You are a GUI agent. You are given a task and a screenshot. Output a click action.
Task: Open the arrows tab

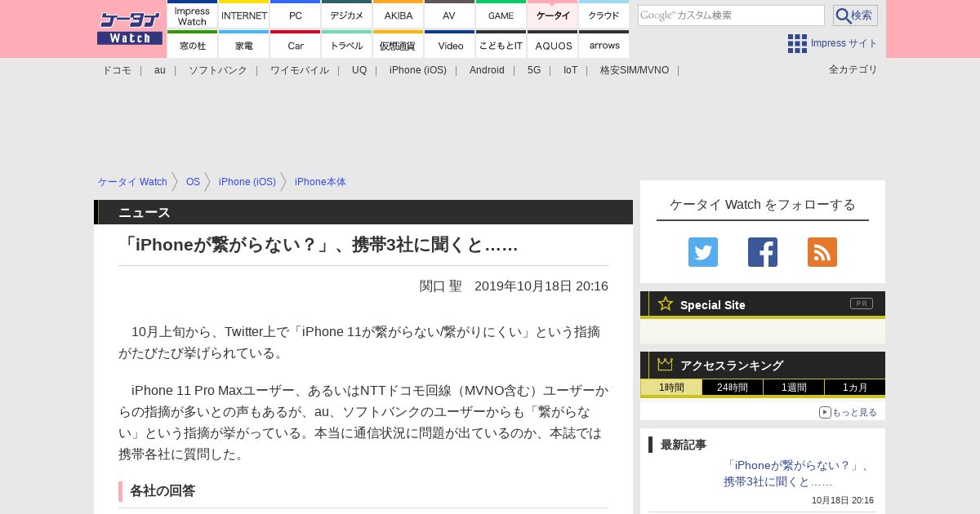click(604, 45)
